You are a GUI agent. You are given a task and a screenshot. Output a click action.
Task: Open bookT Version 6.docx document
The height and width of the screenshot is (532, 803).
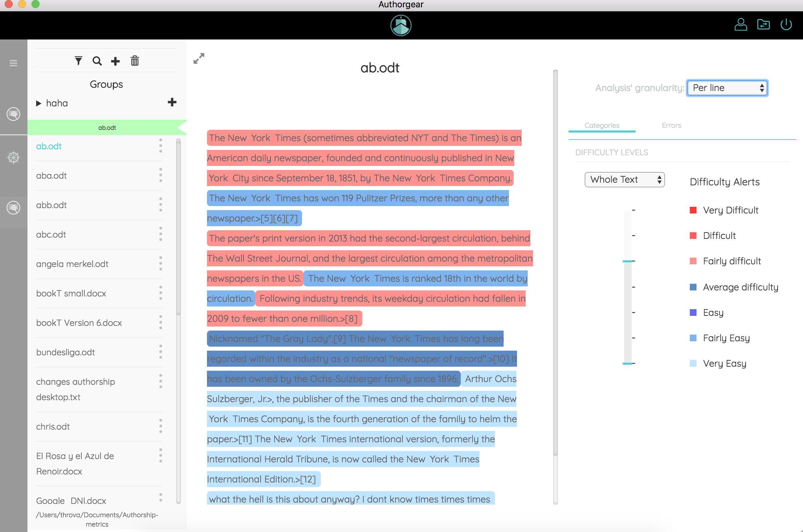(x=79, y=323)
